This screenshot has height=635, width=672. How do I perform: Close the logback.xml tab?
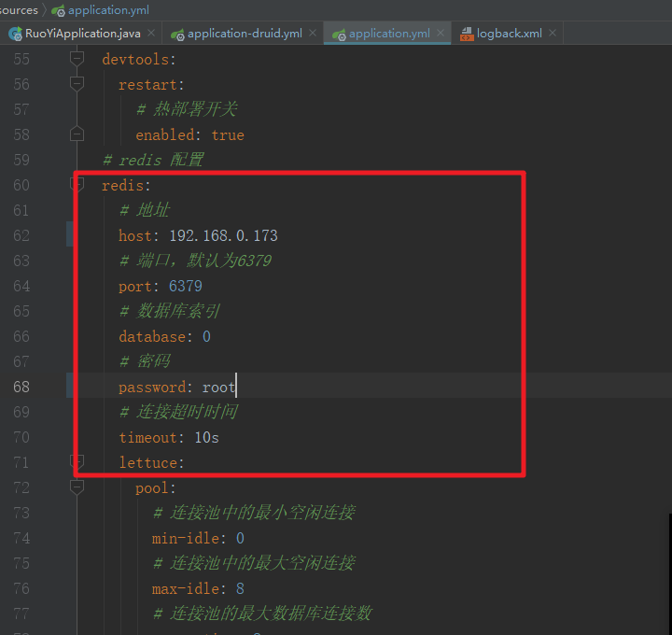[x=553, y=33]
